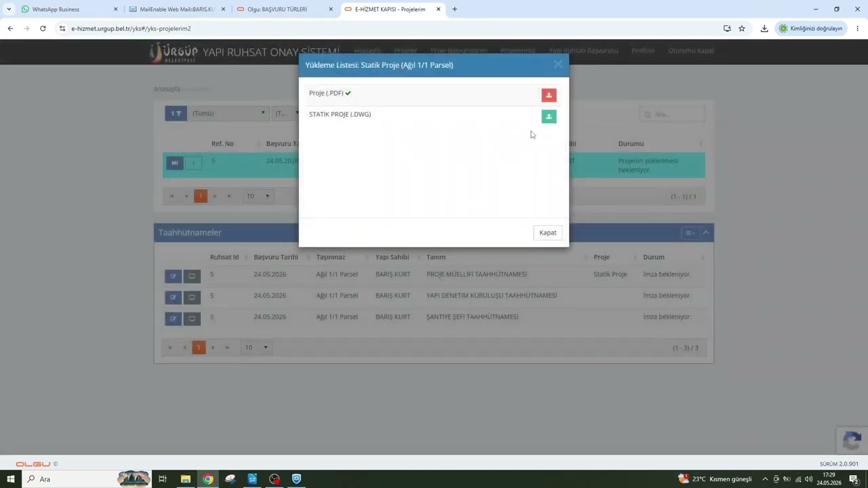Edit YAPI DENETİM KURULUŞU TAAHHÜTNAMESİ row
Viewport: 868px width, 488px height.
coord(173,298)
